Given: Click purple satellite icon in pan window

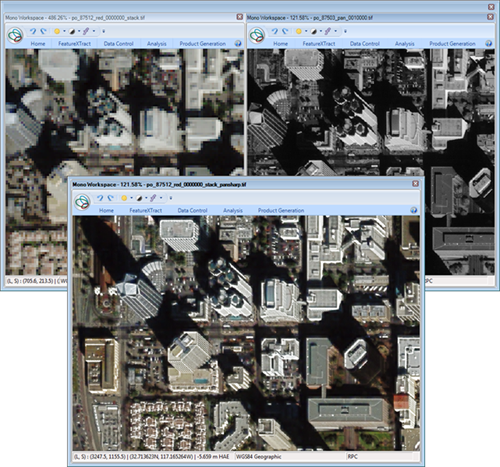Looking at the screenshot, I should coord(328,31).
